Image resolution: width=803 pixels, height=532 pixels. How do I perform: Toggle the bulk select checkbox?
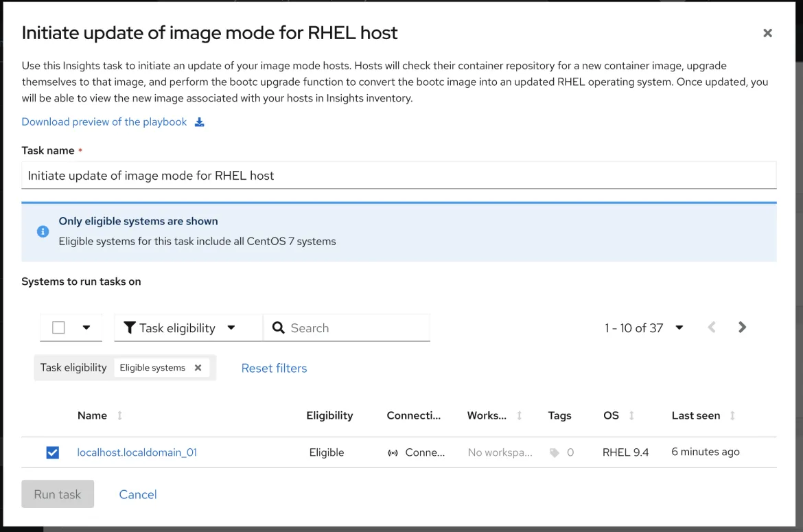(58, 327)
